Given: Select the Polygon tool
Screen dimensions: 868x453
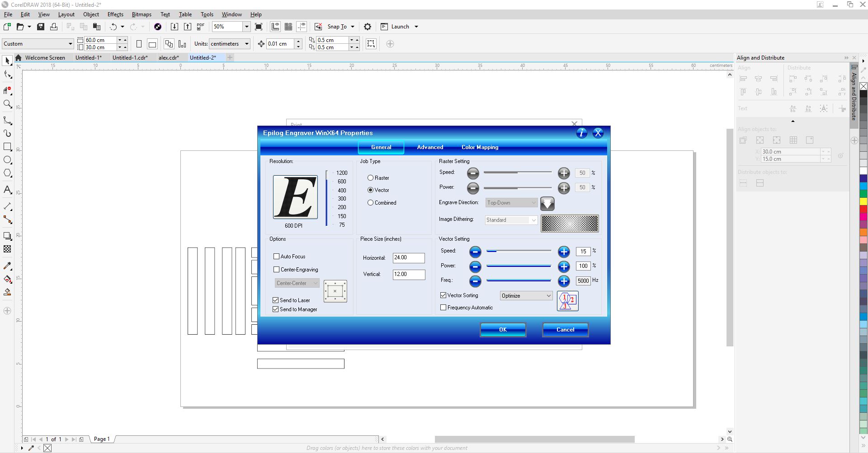Looking at the screenshot, I should click(7, 173).
